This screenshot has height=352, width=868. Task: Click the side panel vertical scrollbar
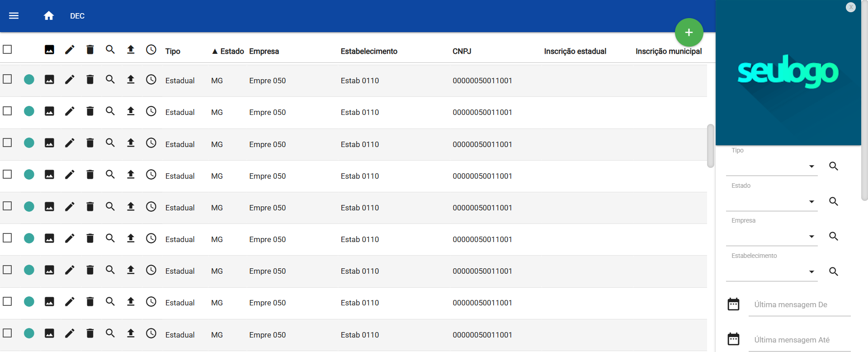(x=864, y=100)
